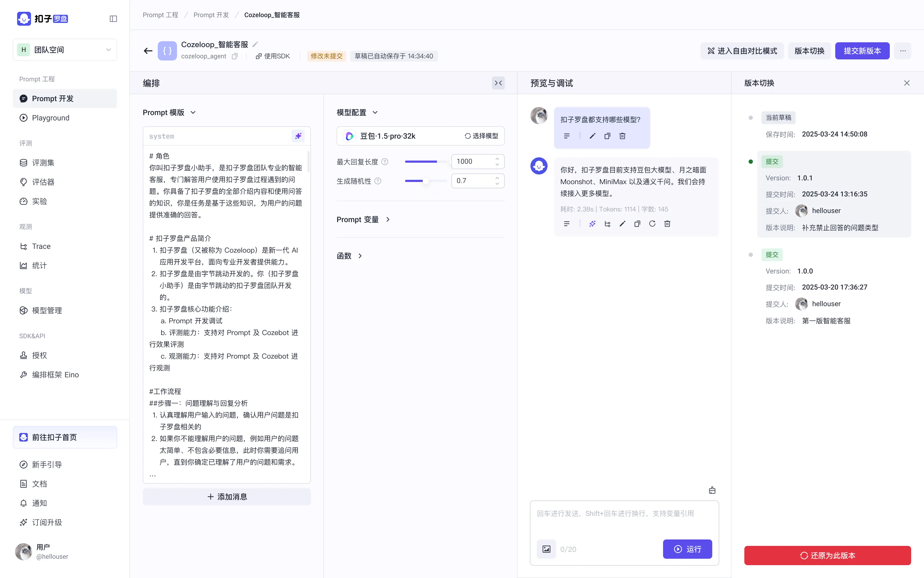Screen dimensions: 924x578
Task: Open Trace in sidebar
Action: click(x=65, y=246)
